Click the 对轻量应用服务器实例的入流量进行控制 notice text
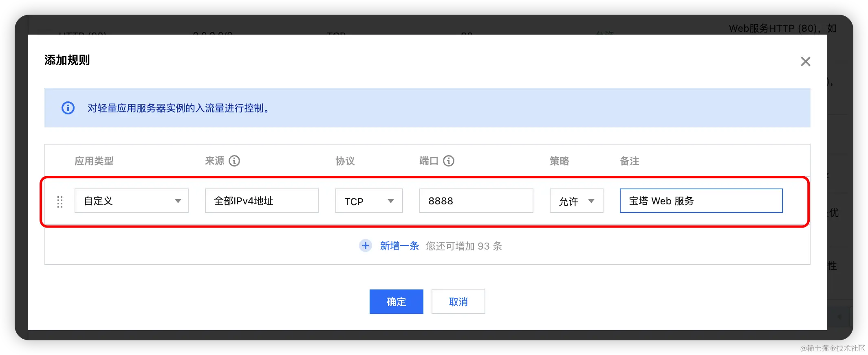 pos(178,108)
